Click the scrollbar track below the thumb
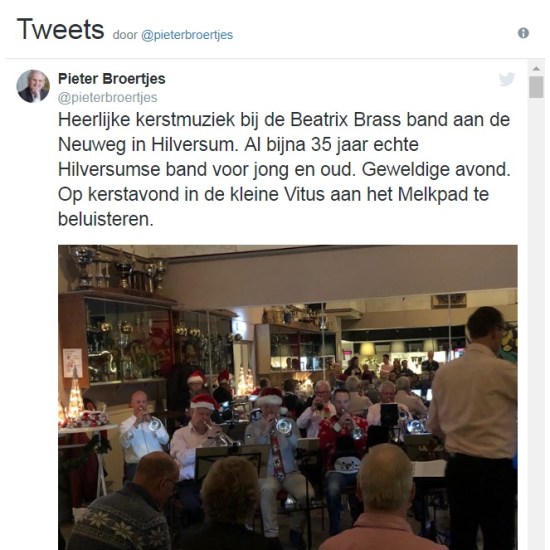Viewport: 550px width, 550px height. pyautogui.click(x=536, y=323)
